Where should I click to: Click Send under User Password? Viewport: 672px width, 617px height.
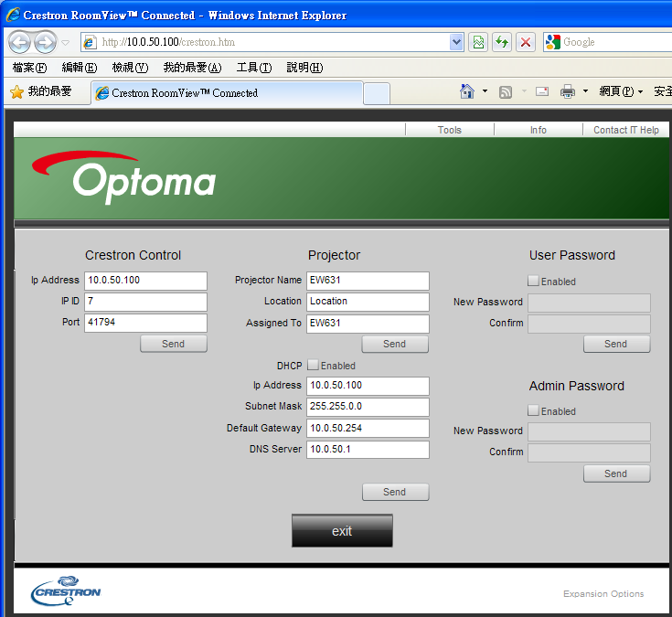click(x=616, y=344)
